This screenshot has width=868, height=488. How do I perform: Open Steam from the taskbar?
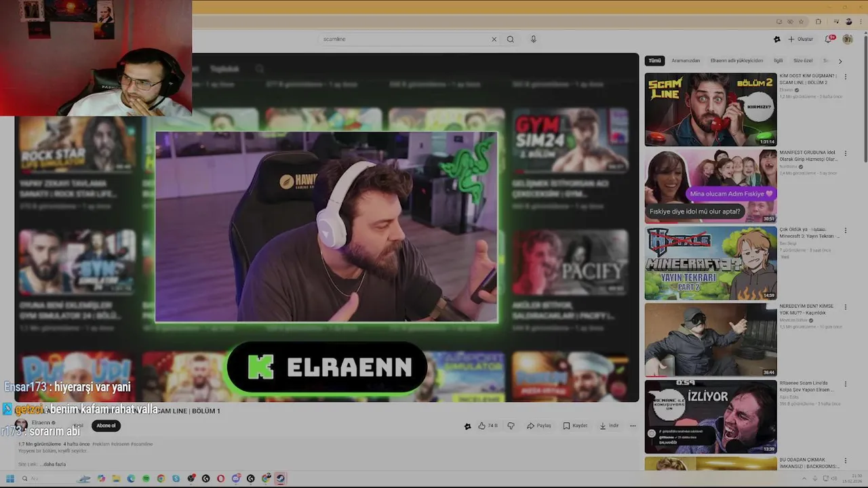[280, 479]
